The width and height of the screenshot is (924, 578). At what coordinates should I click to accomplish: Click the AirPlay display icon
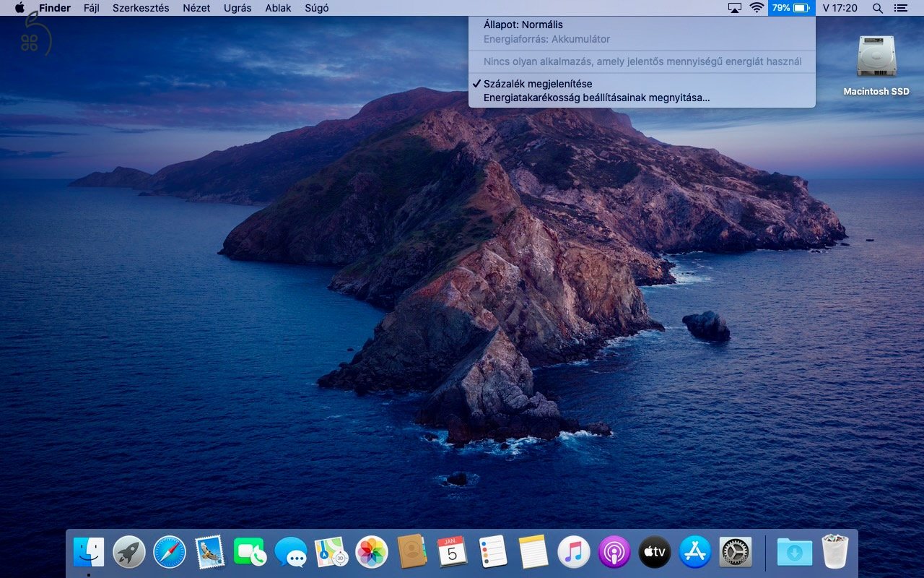735,8
